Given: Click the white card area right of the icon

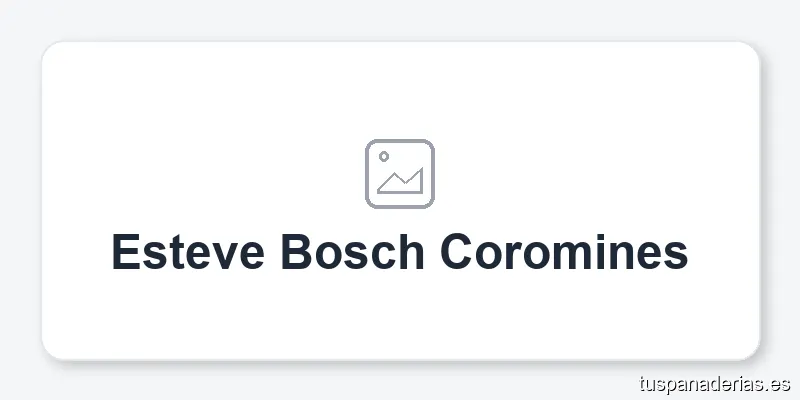Looking at the screenshot, I should click(600, 174).
